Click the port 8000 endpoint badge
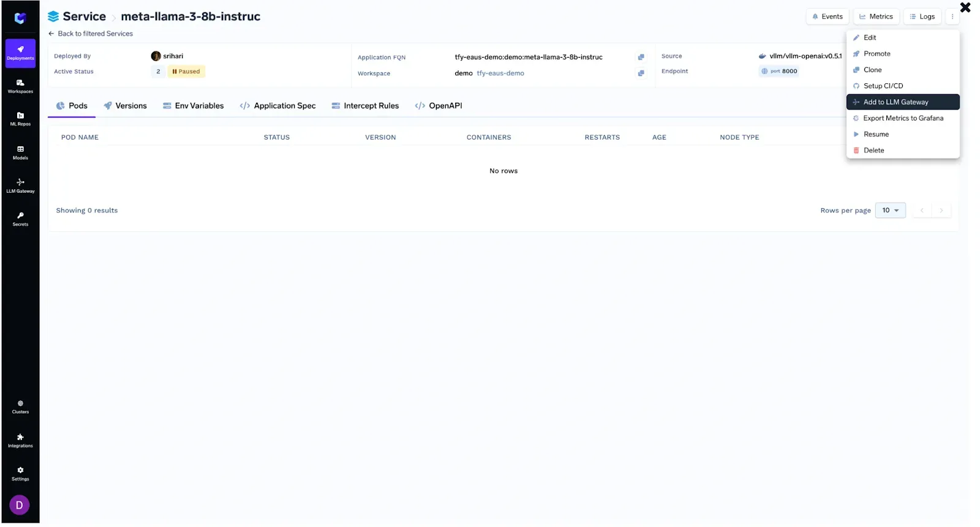This screenshot has width=980, height=527. (x=779, y=71)
